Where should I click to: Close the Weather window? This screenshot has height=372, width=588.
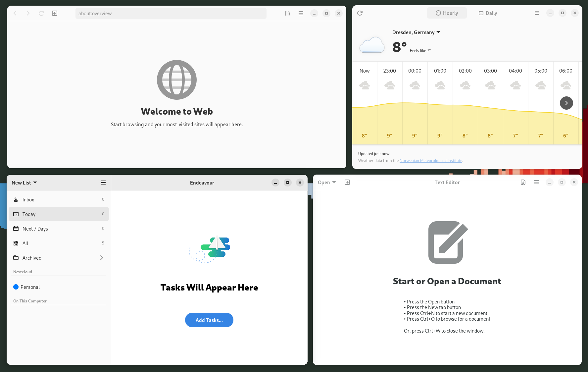tap(575, 13)
